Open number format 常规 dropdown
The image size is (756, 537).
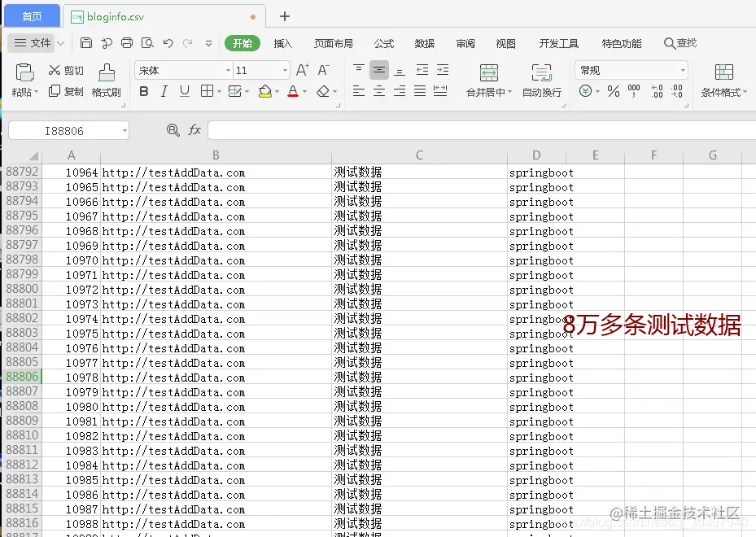[683, 70]
